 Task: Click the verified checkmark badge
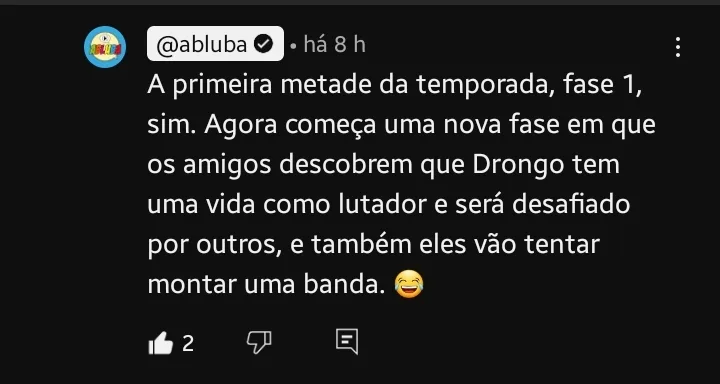click(x=264, y=45)
